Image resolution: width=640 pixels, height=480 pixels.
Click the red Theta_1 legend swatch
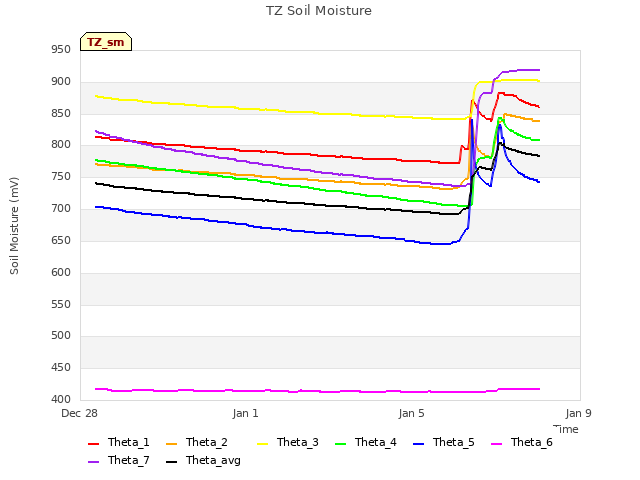(93, 444)
